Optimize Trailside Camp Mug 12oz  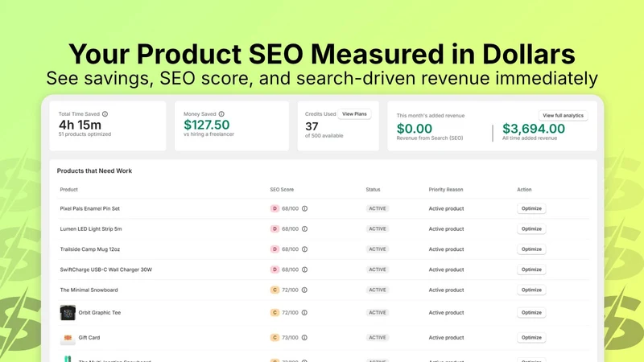(531, 249)
